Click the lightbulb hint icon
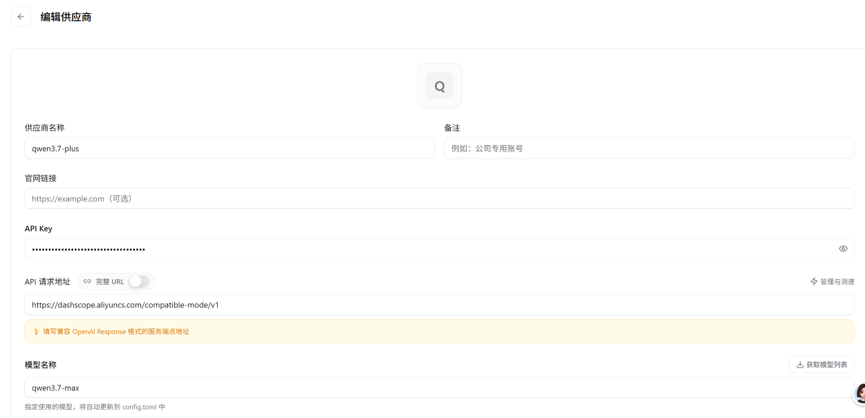865x418 pixels. tap(36, 331)
